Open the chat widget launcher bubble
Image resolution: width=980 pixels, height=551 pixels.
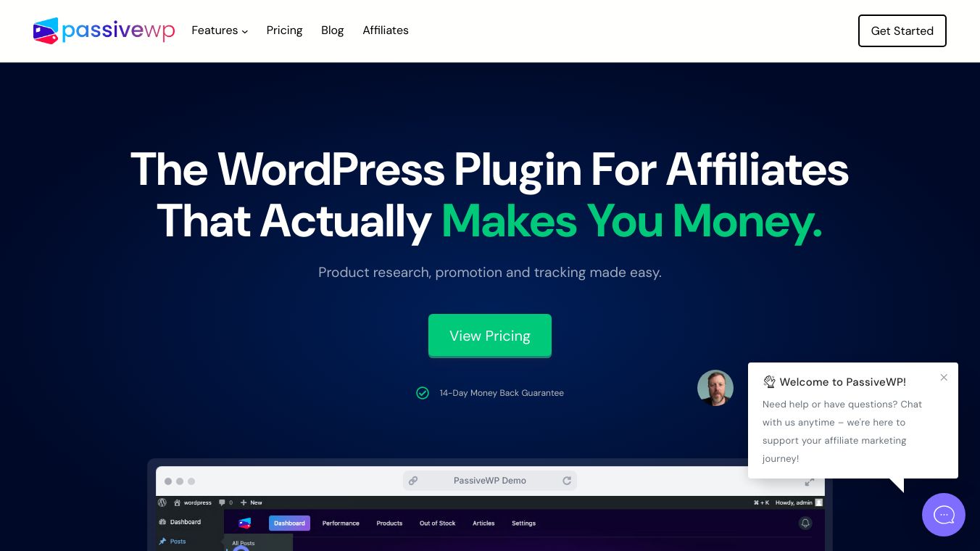pos(944,515)
